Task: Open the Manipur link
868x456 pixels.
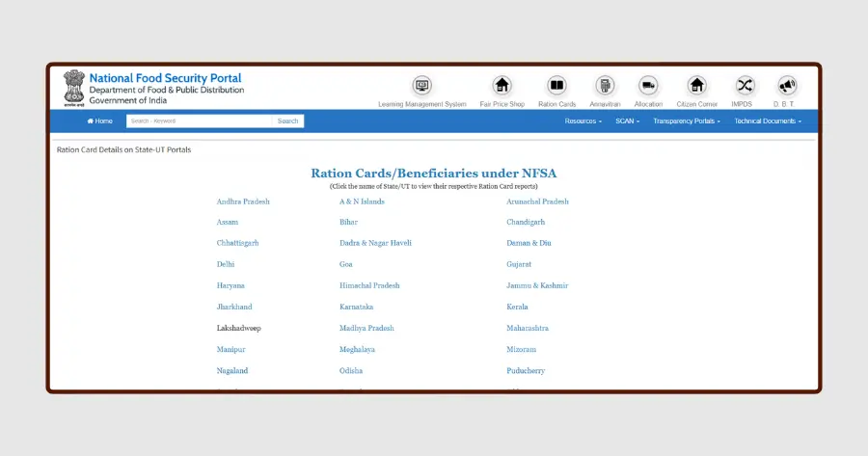Action: (231, 349)
